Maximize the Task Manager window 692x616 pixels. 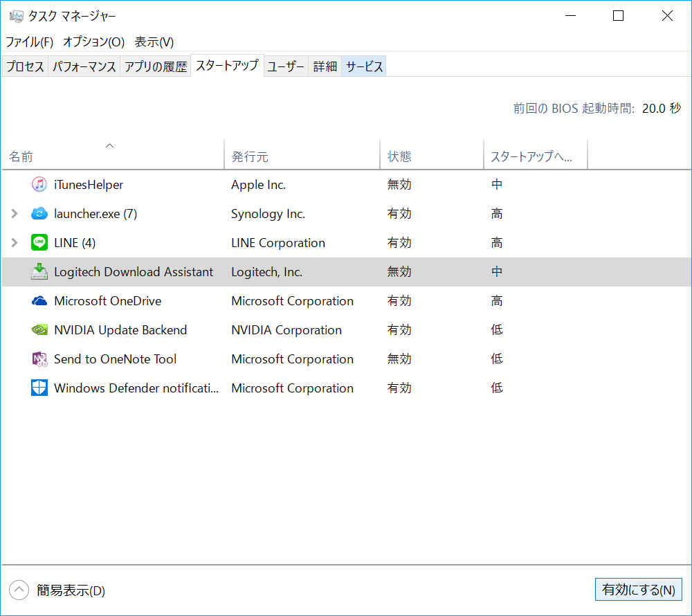point(618,16)
